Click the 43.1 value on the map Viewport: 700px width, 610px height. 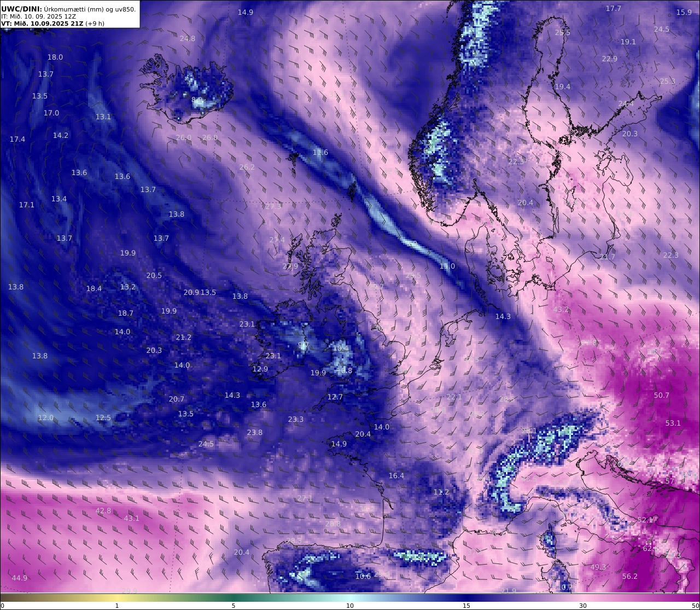(132, 519)
